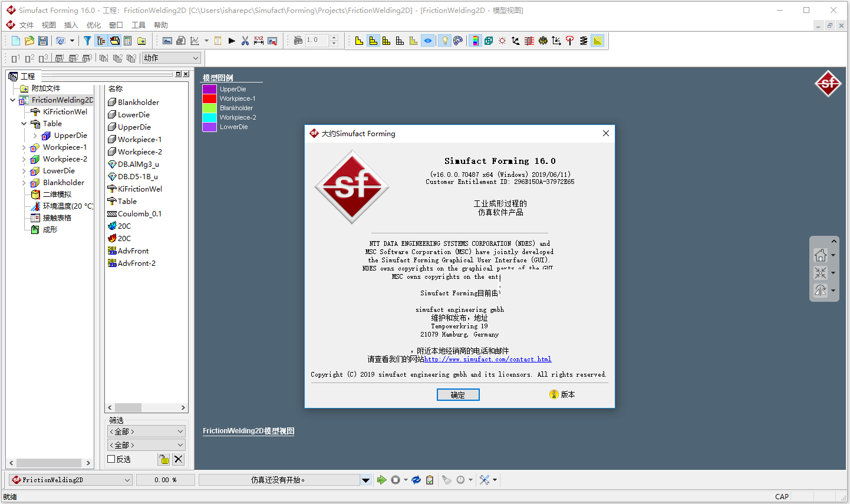Open the 工具 menu
The height and width of the screenshot is (504, 850).
point(139,25)
